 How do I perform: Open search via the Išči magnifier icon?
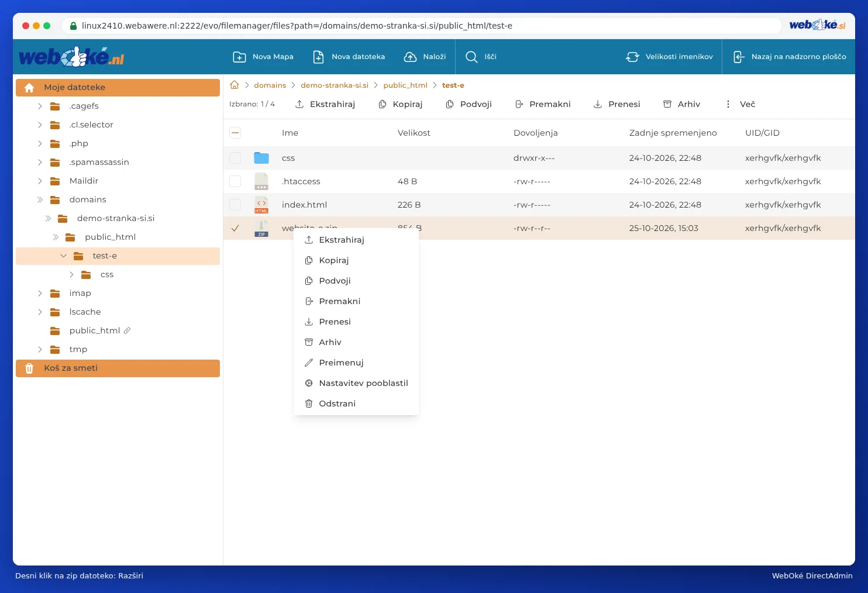(x=471, y=57)
